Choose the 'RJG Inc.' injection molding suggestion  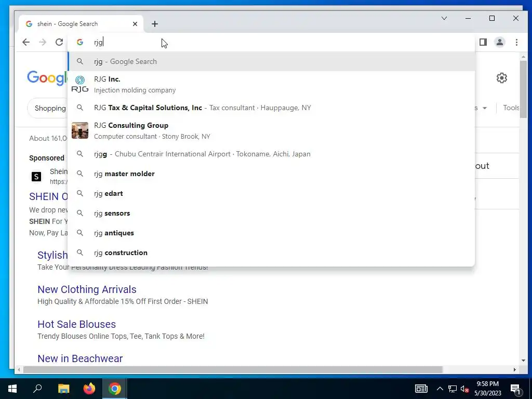[271, 85]
